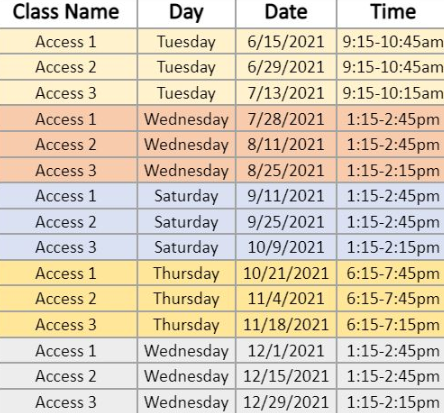444x413 pixels.
Task: Click the Class Name column header
Action: 68,13
